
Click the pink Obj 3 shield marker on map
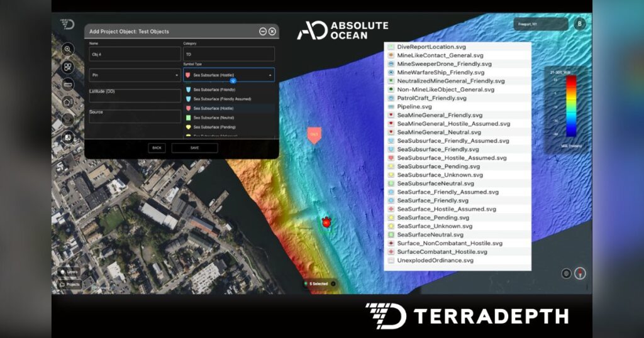point(314,135)
